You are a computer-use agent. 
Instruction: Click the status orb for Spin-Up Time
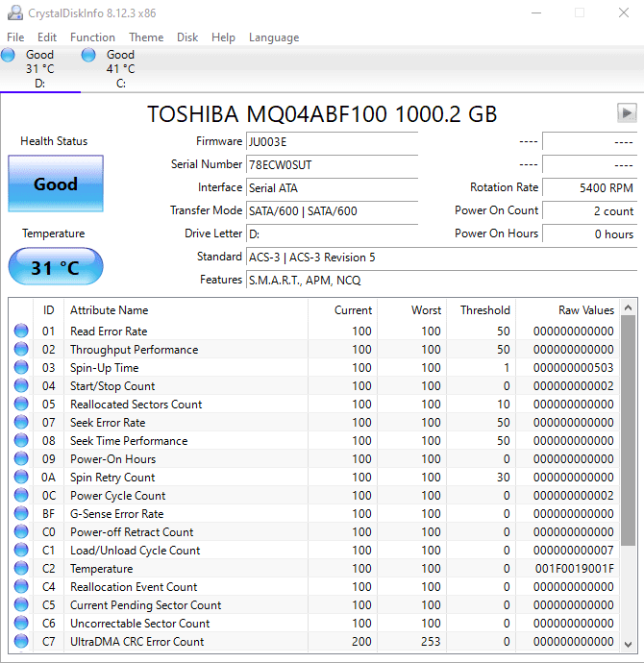click(21, 368)
